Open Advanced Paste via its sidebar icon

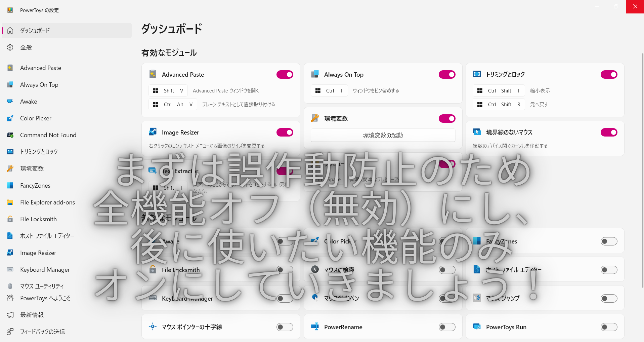pyautogui.click(x=10, y=68)
